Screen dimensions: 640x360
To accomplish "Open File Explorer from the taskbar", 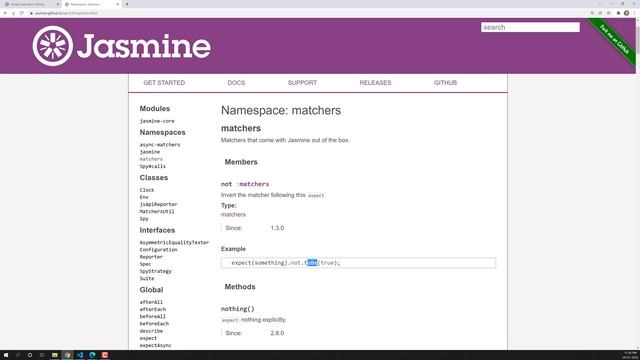I will [55, 355].
